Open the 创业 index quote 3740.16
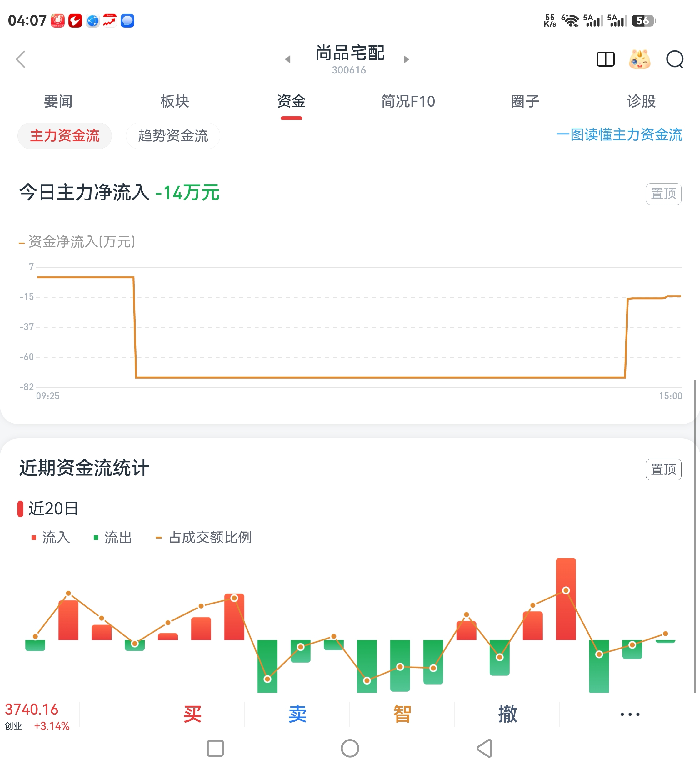Image resolution: width=700 pixels, height=763 pixels. (37, 716)
